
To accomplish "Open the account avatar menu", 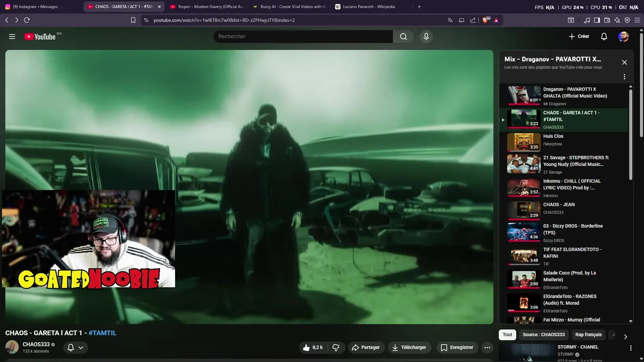I will pos(624,36).
